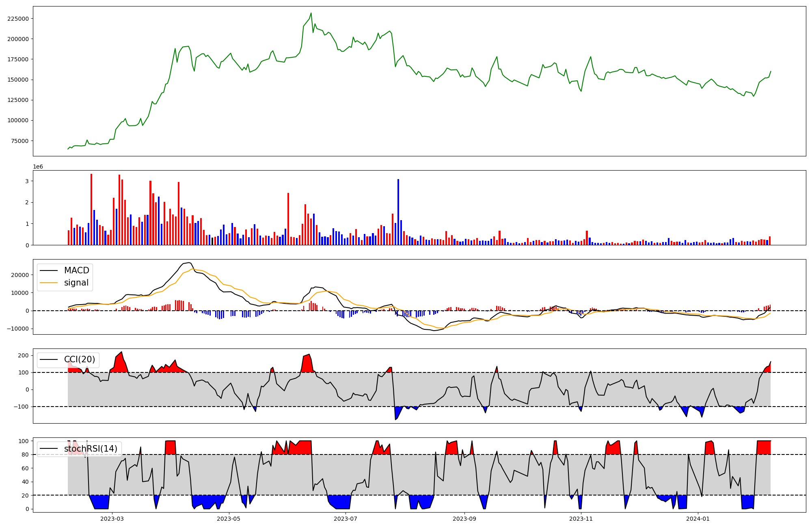Click the tallest blue volume bar
The image size is (812, 528).
[398, 211]
